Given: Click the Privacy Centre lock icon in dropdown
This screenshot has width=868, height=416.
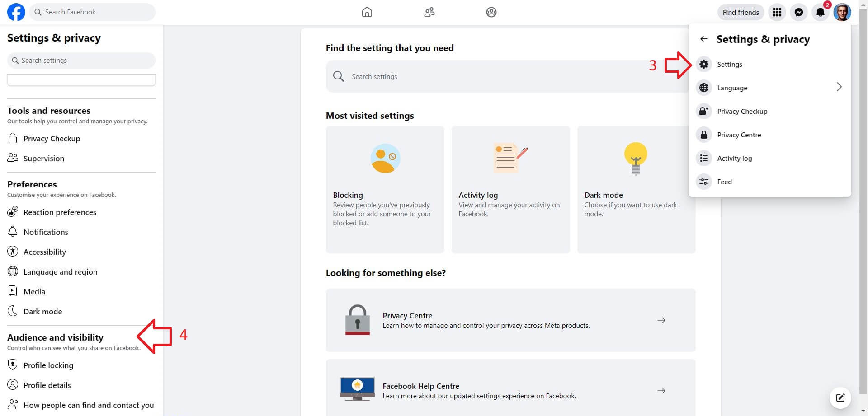Looking at the screenshot, I should [704, 135].
